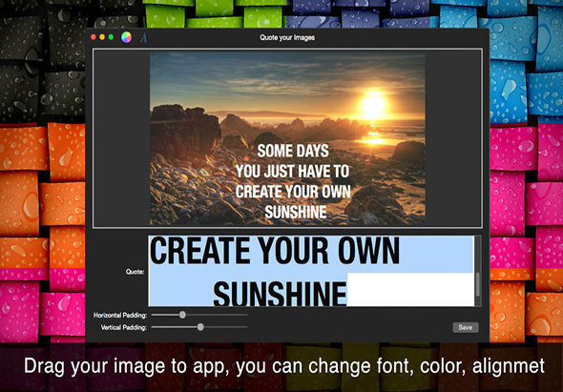Click the Save button

click(466, 327)
